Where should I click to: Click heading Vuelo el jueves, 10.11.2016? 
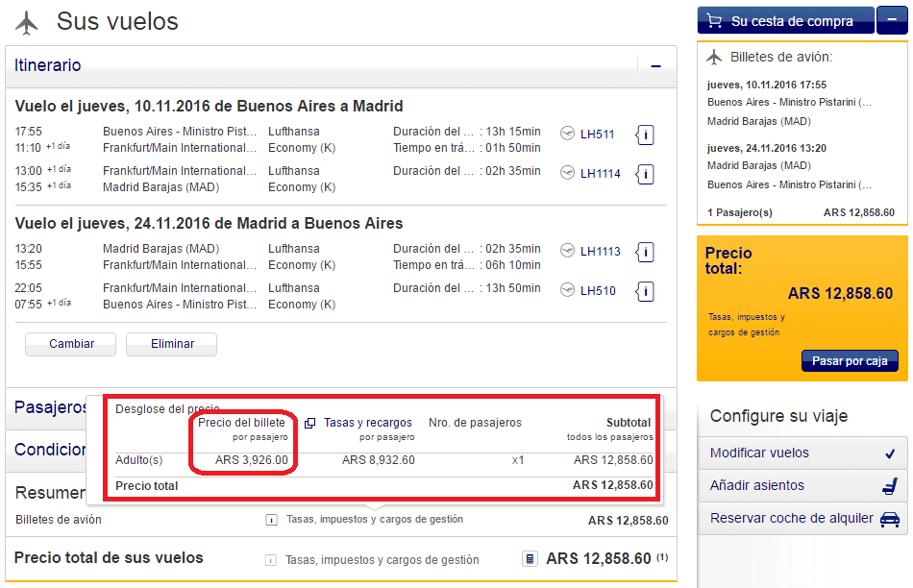(x=210, y=107)
